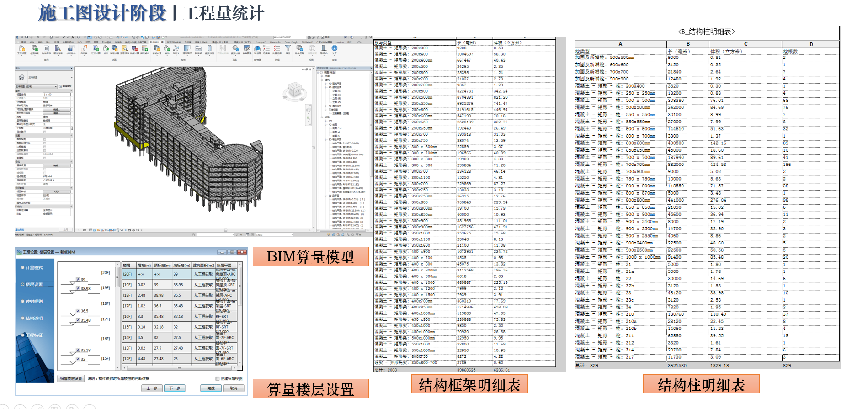Switch to the 新点BIM土建 ribbon tab

click(157, 42)
